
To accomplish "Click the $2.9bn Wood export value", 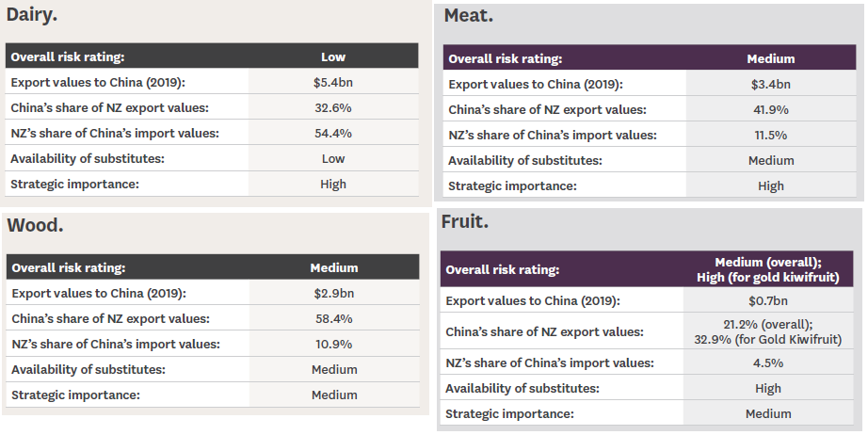I will point(334,293).
